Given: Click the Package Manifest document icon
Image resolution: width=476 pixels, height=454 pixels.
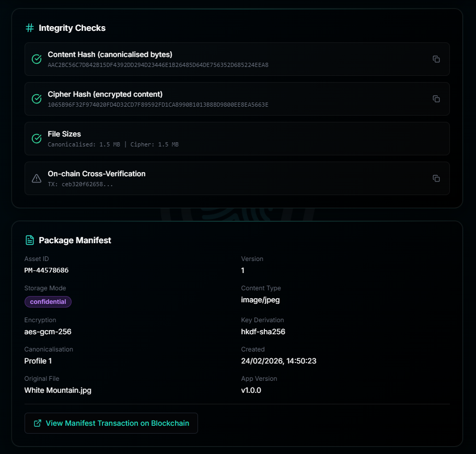Looking at the screenshot, I should coord(30,240).
